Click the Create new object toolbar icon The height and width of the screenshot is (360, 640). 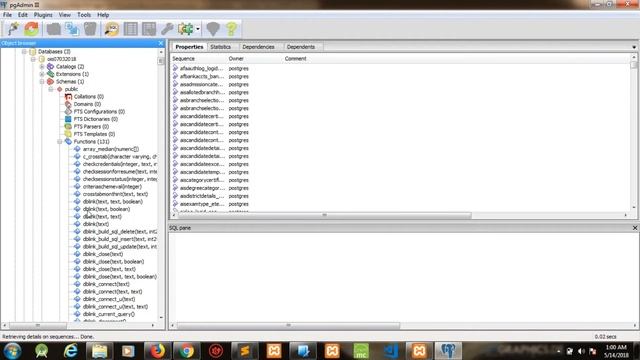tap(72, 29)
